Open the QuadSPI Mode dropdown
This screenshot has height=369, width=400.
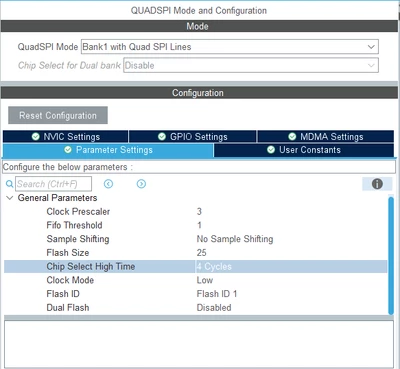[x=230, y=47]
